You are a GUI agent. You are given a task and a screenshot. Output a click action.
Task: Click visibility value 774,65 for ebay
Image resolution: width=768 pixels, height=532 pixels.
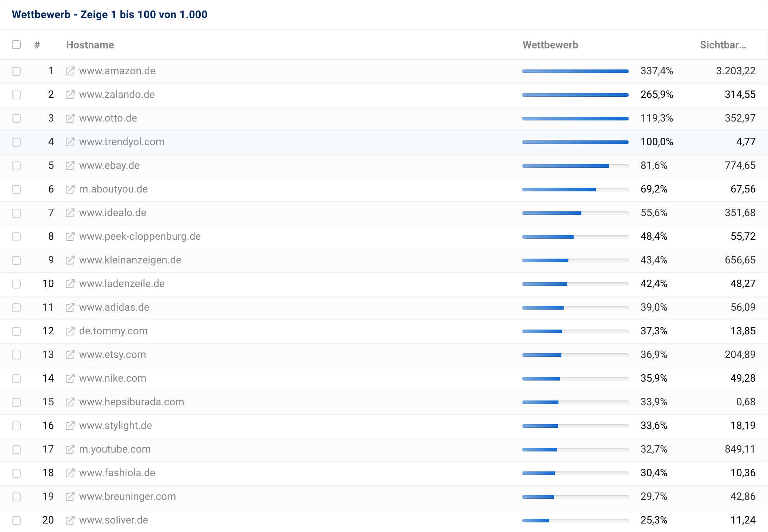(x=740, y=166)
